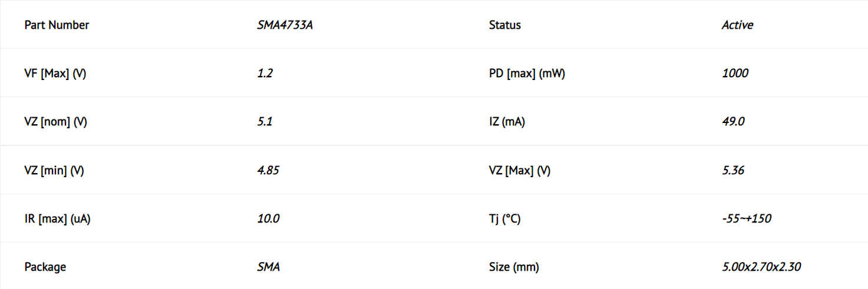Select the 5.00x2.70x2.30 size value
This screenshot has width=868, height=289.
[761, 267]
